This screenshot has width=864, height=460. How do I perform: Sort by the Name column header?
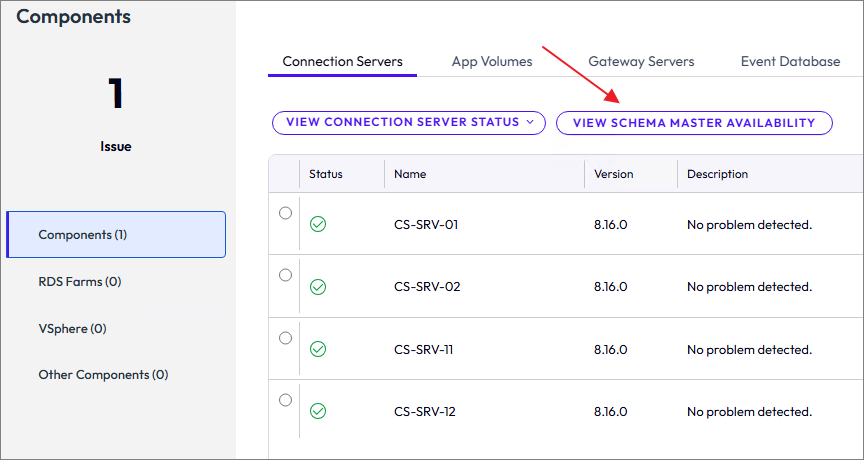point(410,174)
